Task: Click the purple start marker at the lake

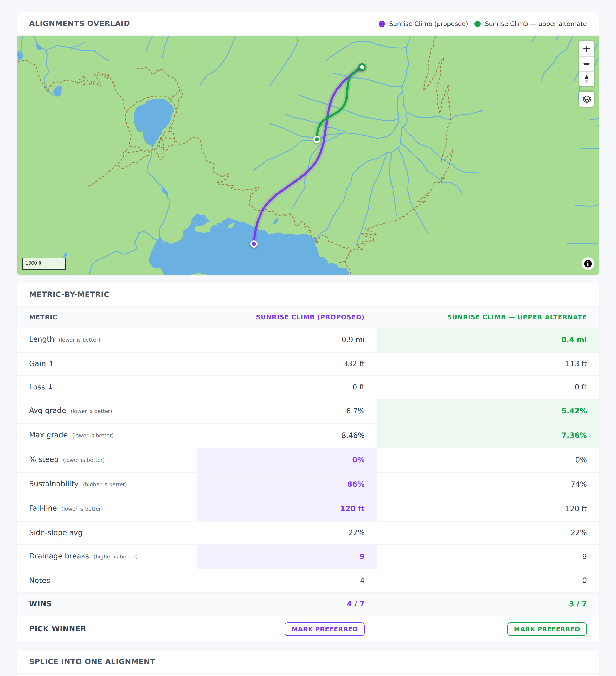Action: click(254, 244)
